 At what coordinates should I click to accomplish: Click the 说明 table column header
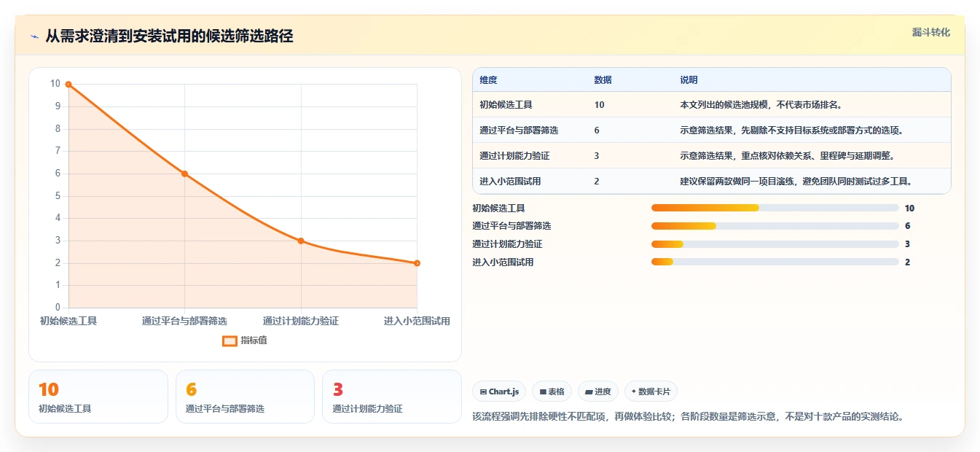689,80
